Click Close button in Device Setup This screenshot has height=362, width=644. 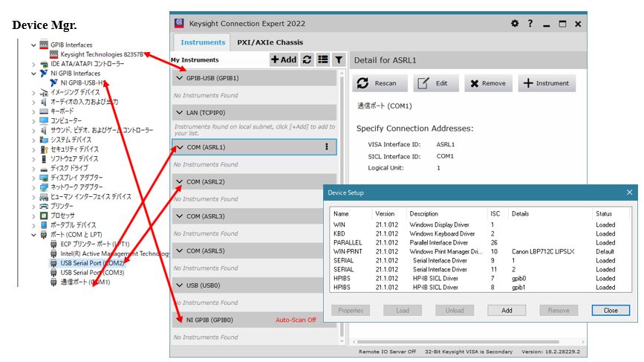click(x=611, y=310)
